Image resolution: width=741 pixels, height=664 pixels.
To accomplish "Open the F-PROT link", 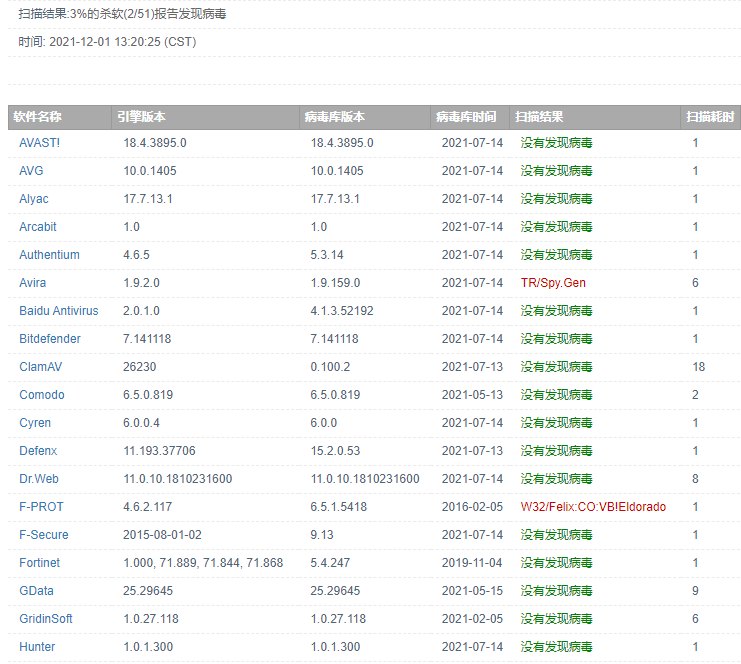I will (x=41, y=507).
